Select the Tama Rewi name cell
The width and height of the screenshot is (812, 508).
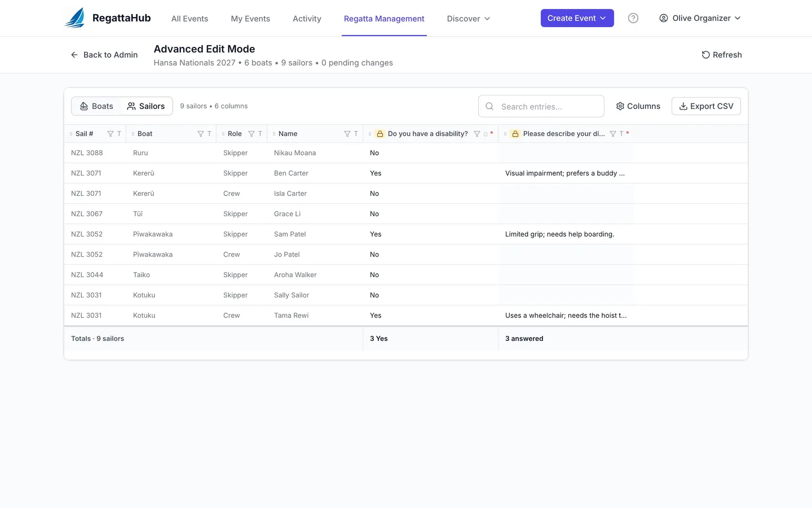tap(315, 316)
